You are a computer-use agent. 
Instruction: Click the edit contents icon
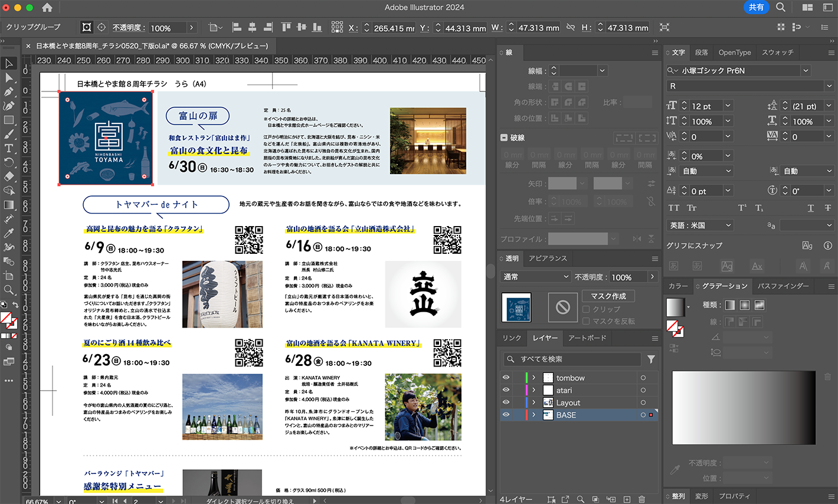coord(102,27)
